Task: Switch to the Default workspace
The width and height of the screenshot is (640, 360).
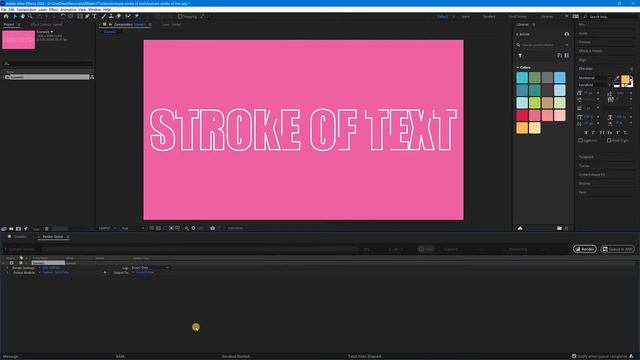Action: tap(442, 17)
